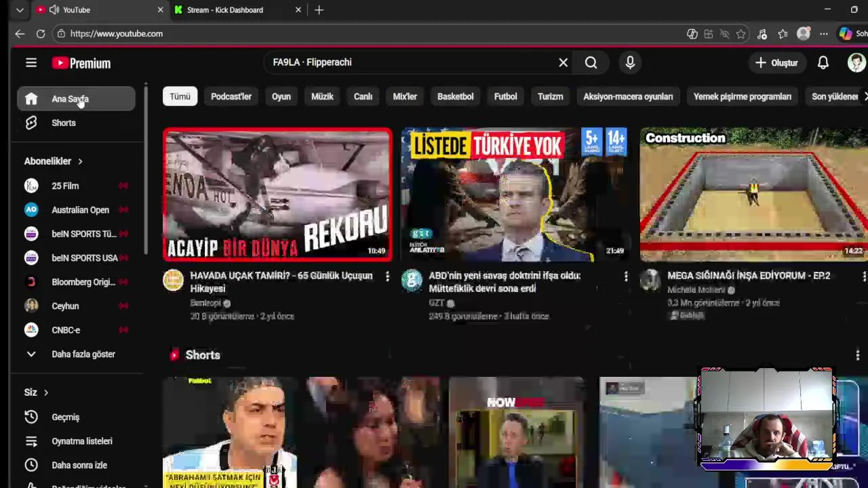Viewport: 868px width, 488px height.
Task: Open the Shorts shelf options menu
Action: coord(858,355)
